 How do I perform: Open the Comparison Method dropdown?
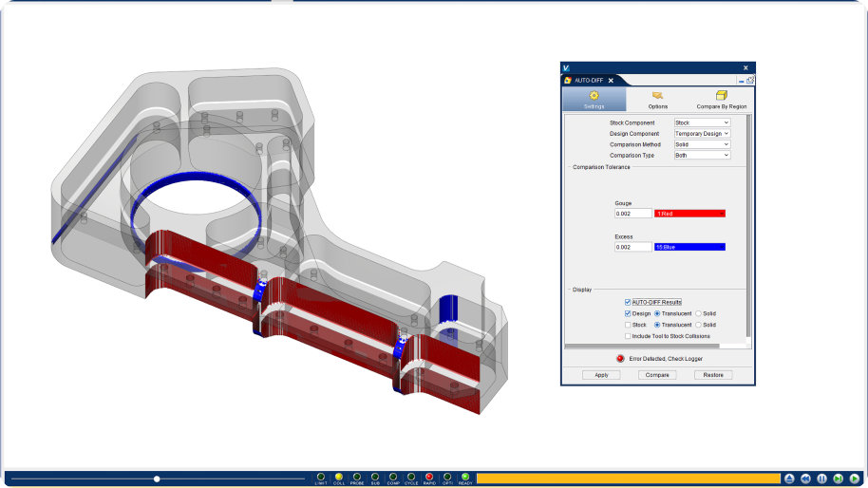702,144
